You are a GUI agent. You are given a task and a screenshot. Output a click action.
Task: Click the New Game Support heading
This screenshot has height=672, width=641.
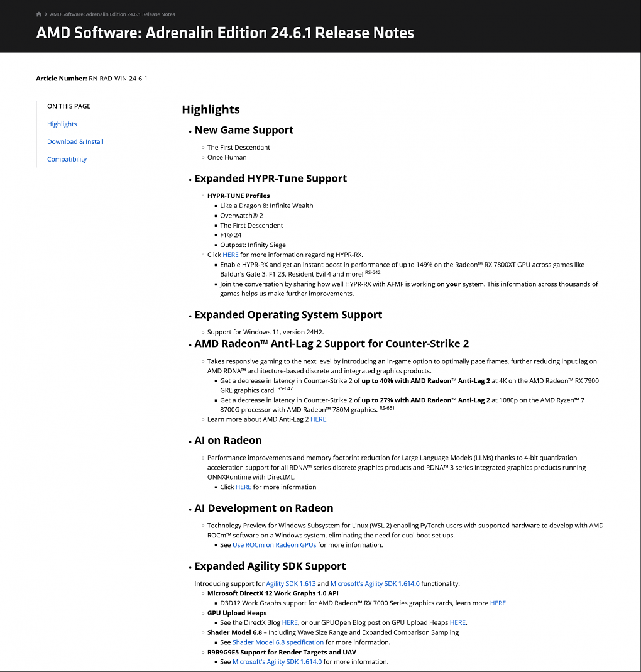click(244, 130)
